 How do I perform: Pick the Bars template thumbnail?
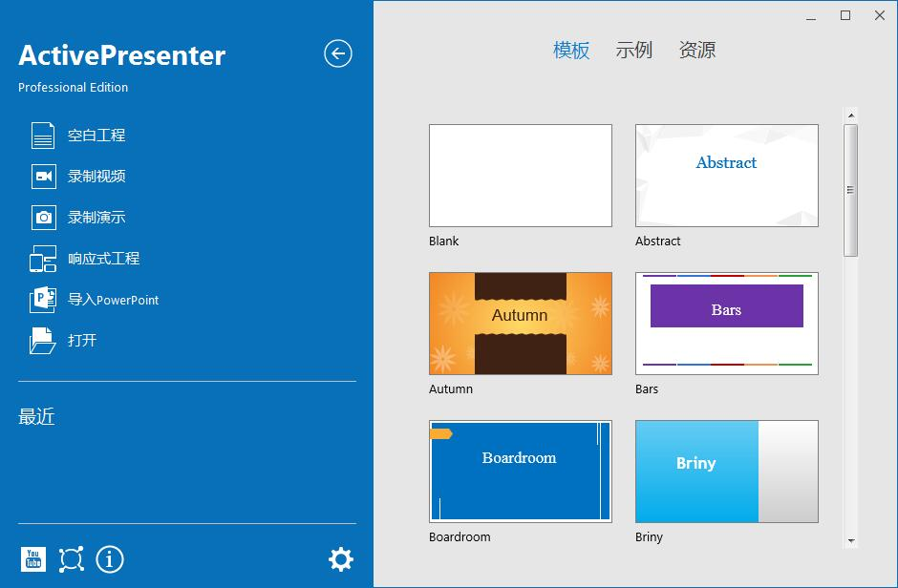(x=726, y=324)
